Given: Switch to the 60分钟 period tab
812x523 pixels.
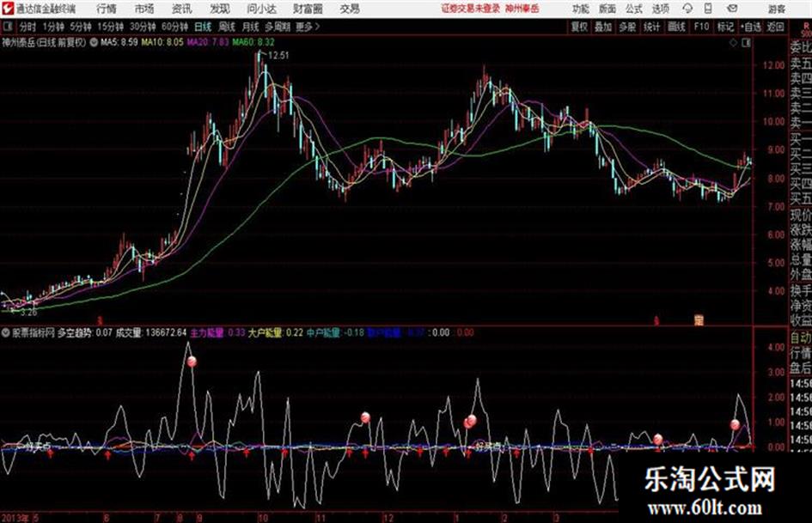Looking at the screenshot, I should (174, 27).
